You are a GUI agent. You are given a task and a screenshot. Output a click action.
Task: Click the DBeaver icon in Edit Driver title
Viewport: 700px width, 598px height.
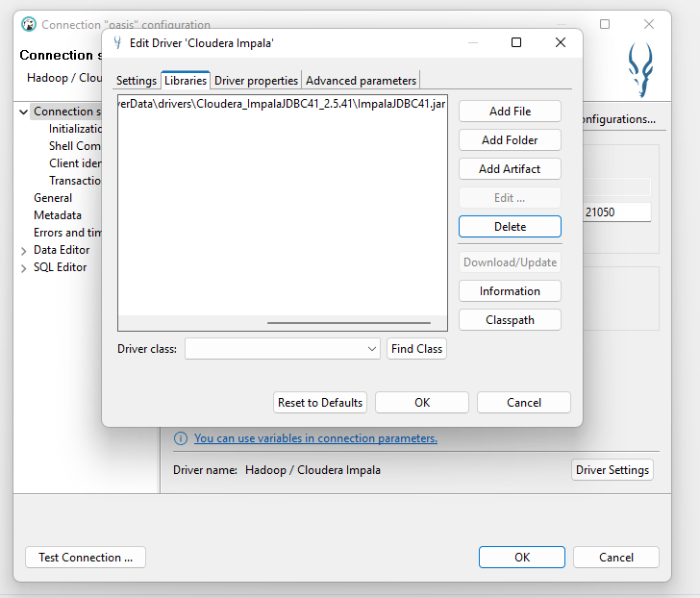(117, 43)
